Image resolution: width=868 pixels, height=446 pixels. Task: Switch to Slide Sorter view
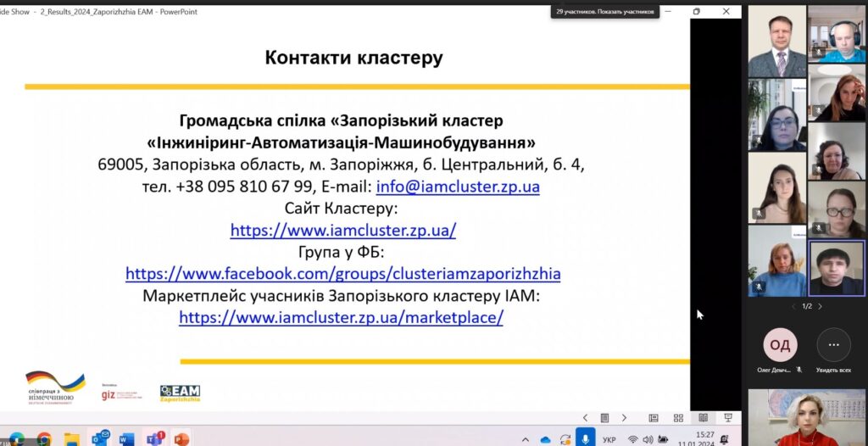(x=678, y=418)
